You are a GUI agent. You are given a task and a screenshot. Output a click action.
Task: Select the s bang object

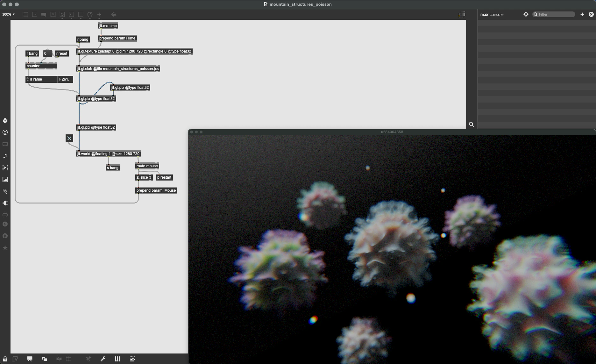tap(113, 168)
